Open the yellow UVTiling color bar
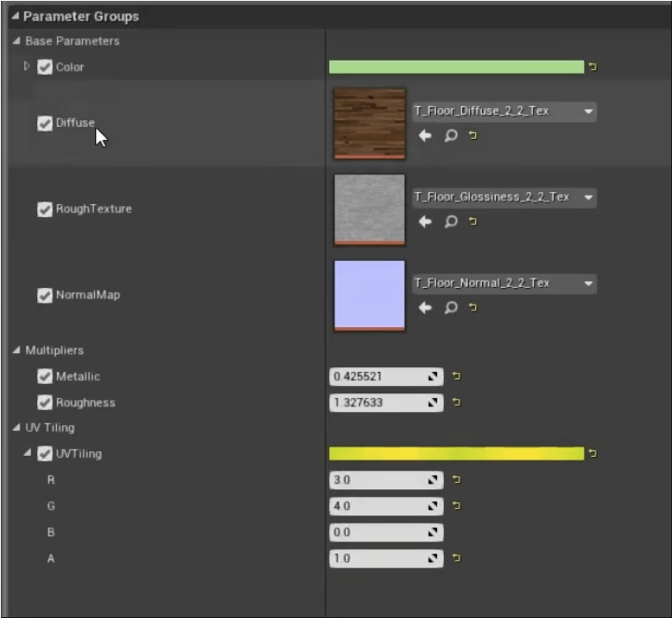This screenshot has width=672, height=618. 457,453
